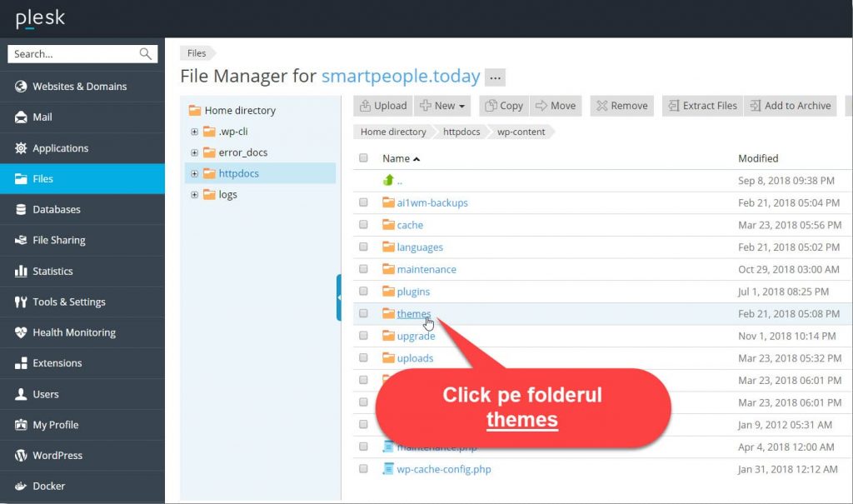Check the box for ai1wm-backups folder

click(363, 202)
